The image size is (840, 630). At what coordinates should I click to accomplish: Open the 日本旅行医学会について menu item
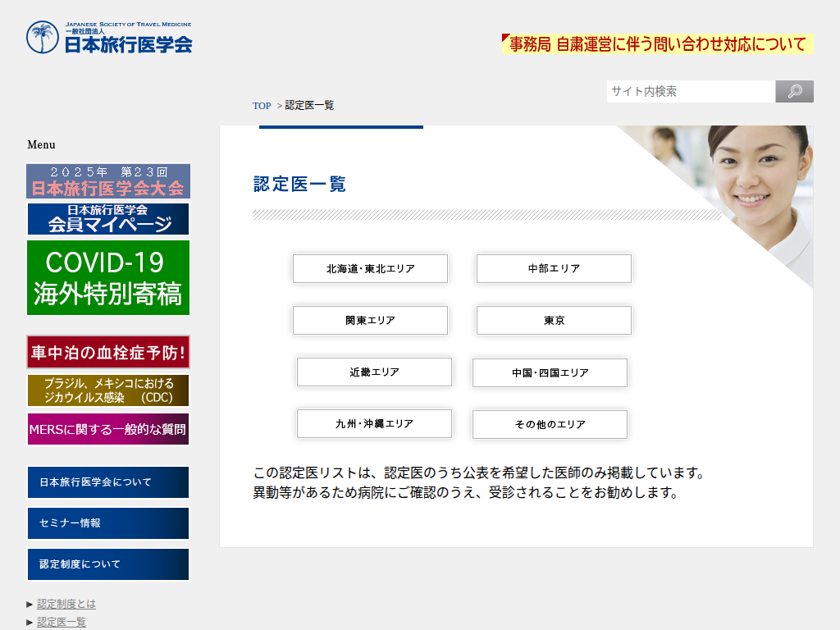[x=108, y=482]
